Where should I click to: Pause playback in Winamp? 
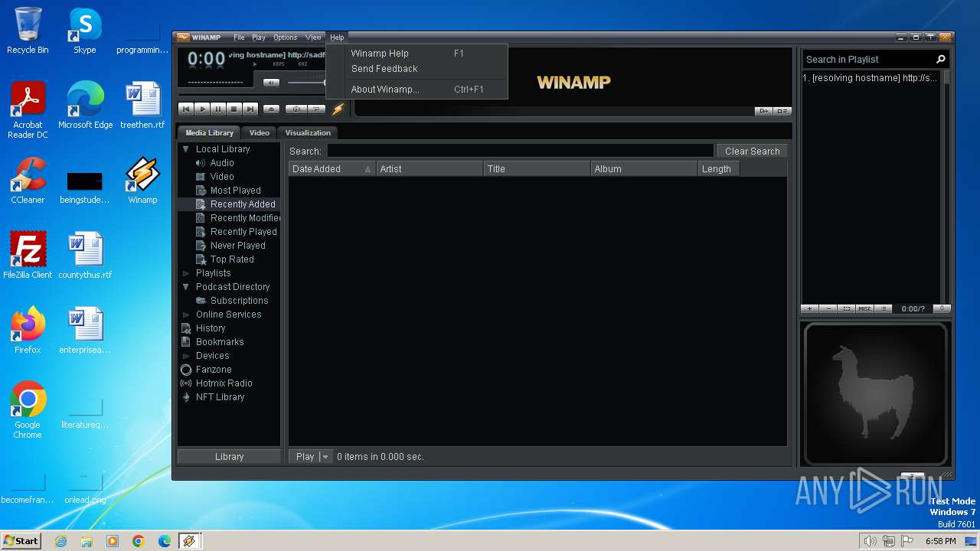click(x=218, y=109)
